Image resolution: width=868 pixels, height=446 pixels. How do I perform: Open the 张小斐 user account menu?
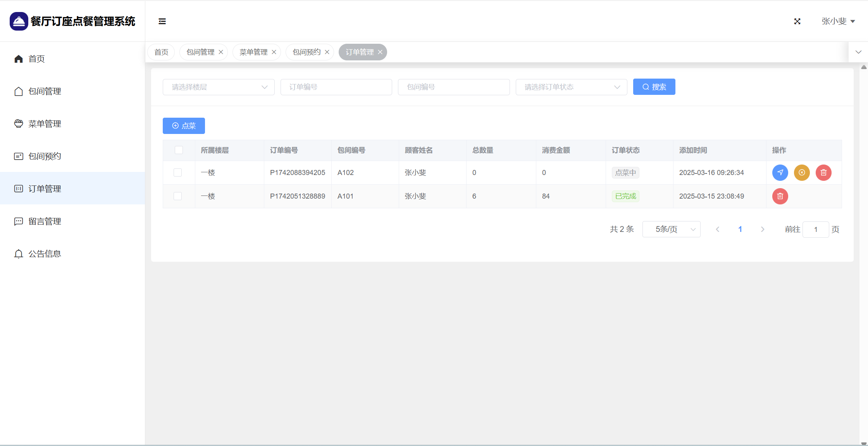pyautogui.click(x=838, y=21)
